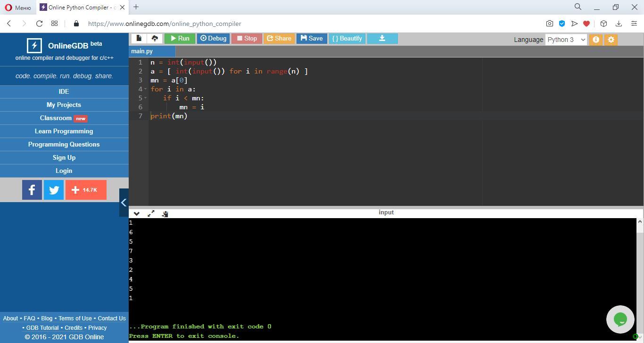Open the About footer link
This screenshot has width=644, height=343.
(x=10, y=318)
